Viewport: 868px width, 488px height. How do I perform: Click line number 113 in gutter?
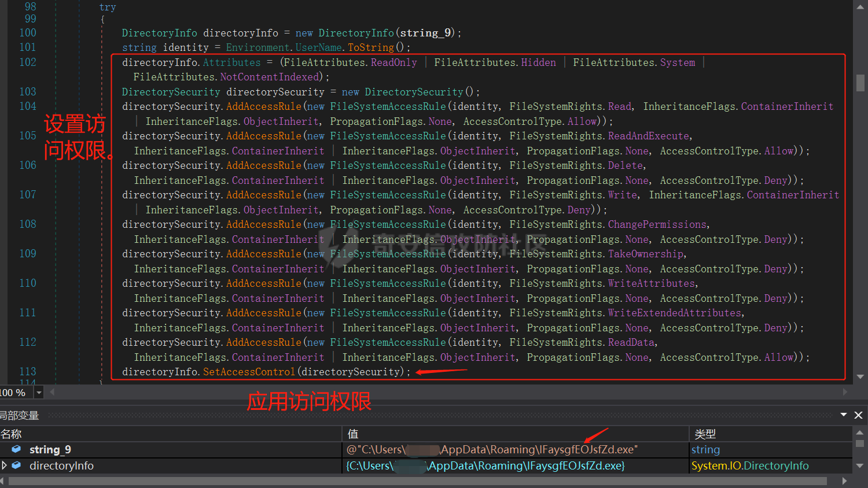28,372
